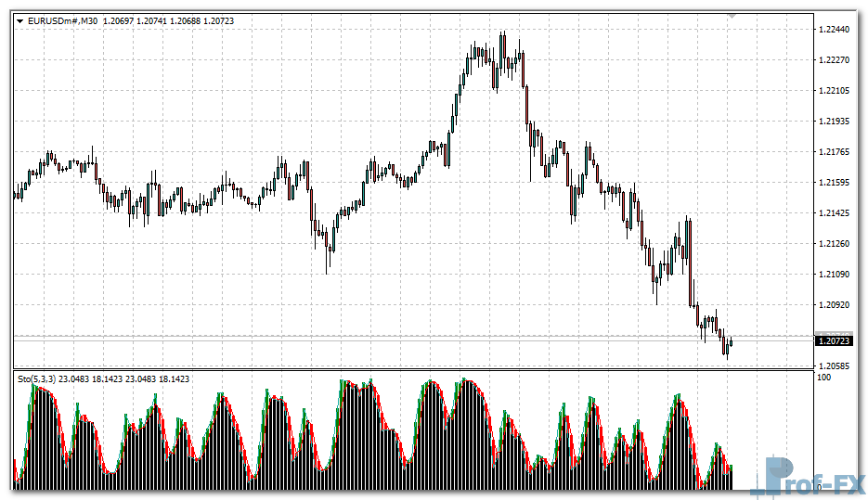Click the 1.21425 price scale label
868x500 pixels.
click(835, 213)
